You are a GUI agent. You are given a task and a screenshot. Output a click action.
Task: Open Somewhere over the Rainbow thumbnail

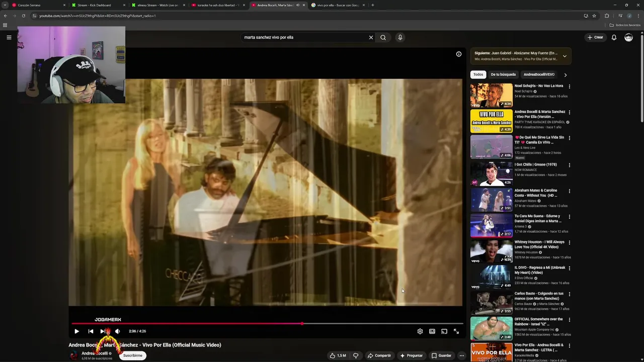(x=491, y=328)
